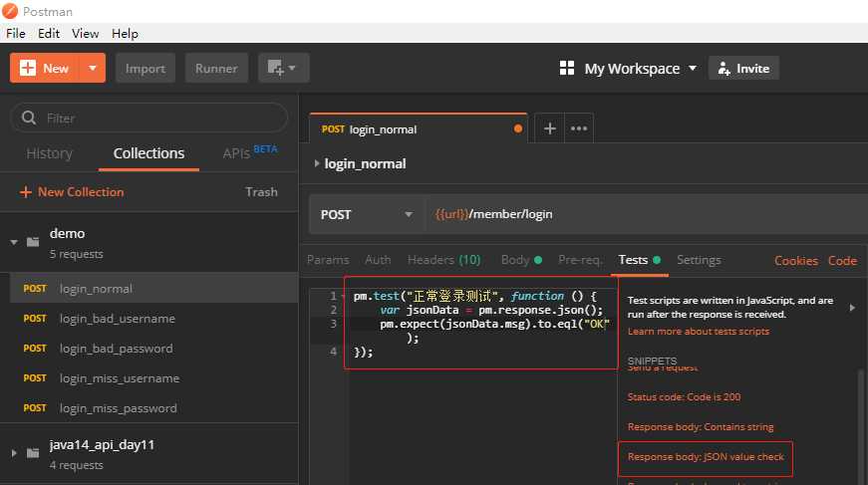Open the New button dropdown arrow

[x=93, y=68]
